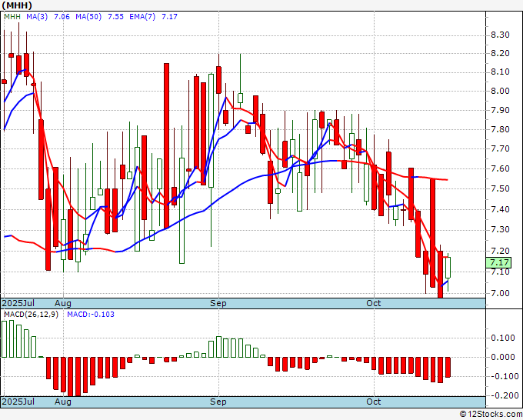This screenshot has width=523, height=420.
Task: Click the MA(3) value 7.06
Action: pyautogui.click(x=62, y=17)
